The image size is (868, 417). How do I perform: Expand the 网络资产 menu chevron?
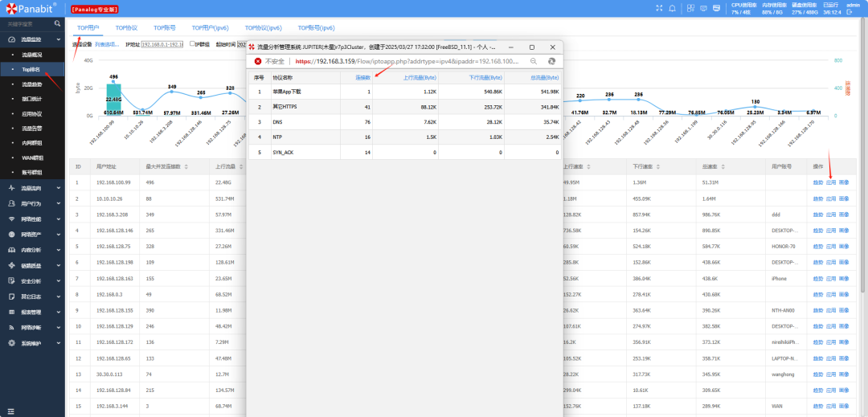[59, 235]
